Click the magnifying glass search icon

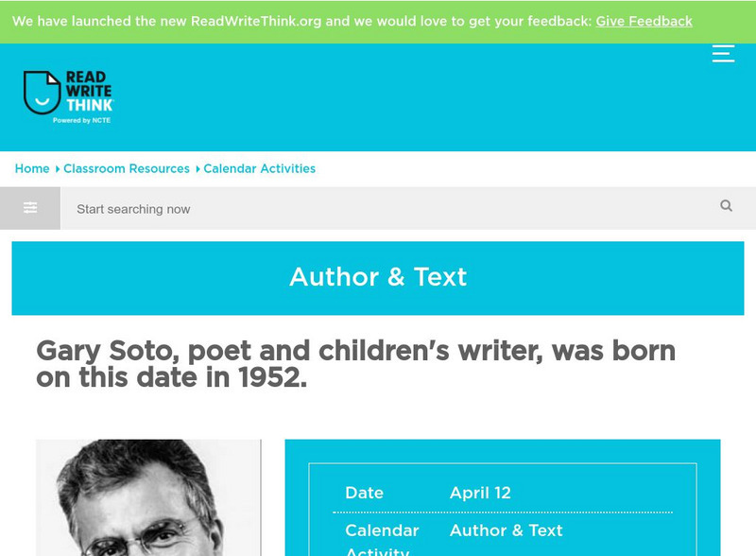click(726, 206)
